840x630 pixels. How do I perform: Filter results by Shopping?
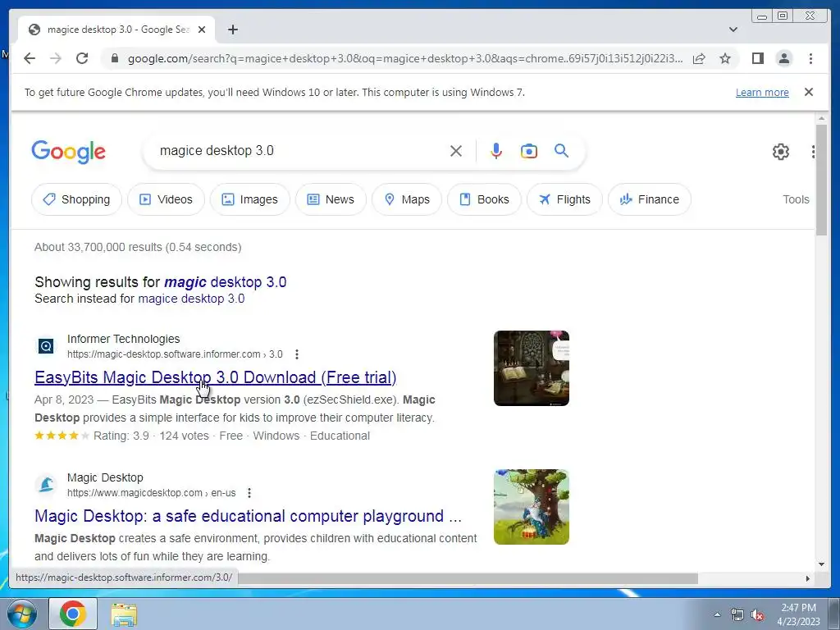pyautogui.click(x=76, y=199)
